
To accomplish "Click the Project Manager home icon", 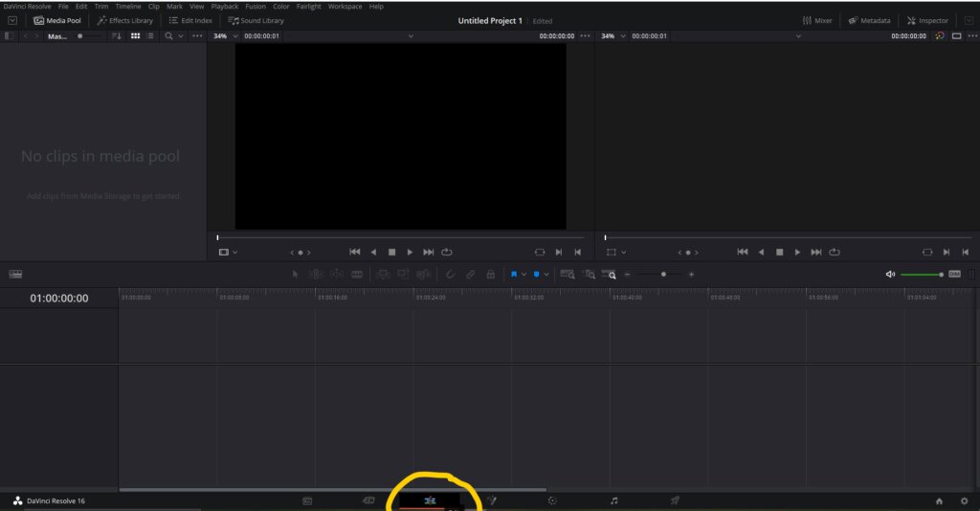I will 939,501.
